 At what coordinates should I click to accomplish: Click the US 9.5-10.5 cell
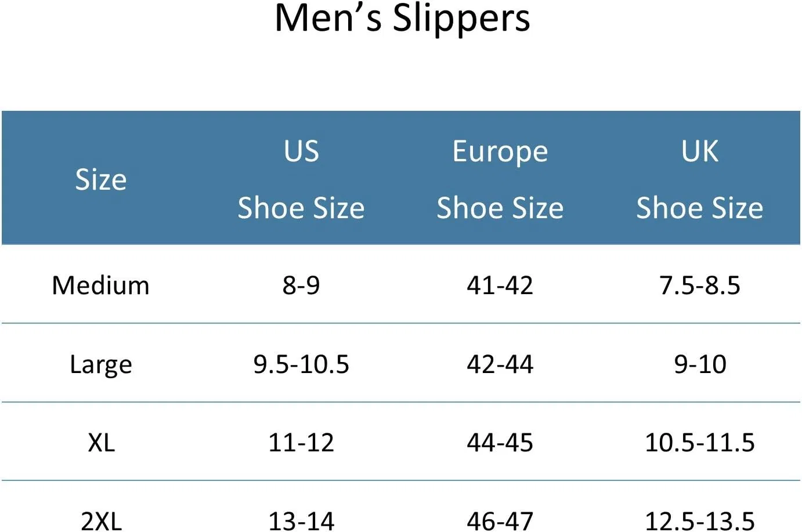point(301,364)
